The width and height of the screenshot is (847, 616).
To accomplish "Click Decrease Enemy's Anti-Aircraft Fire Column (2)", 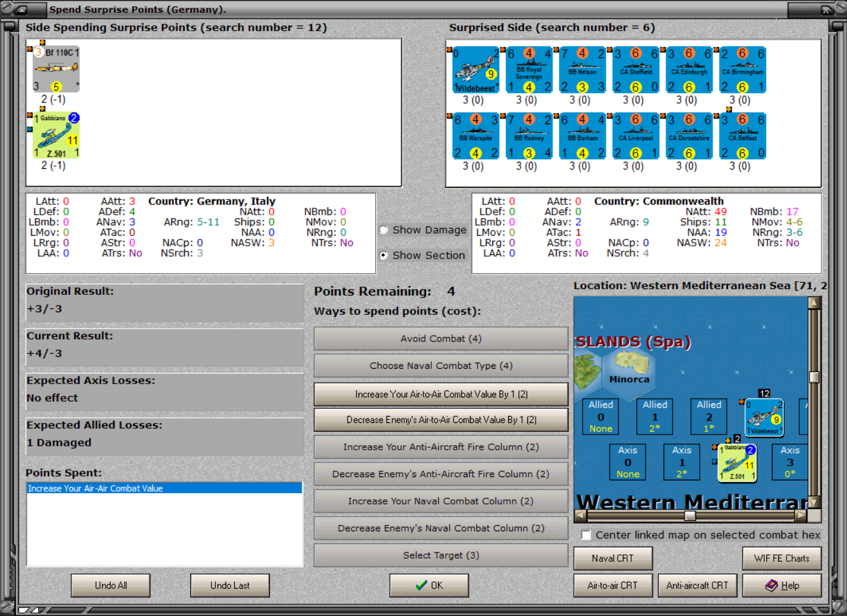I will (441, 474).
